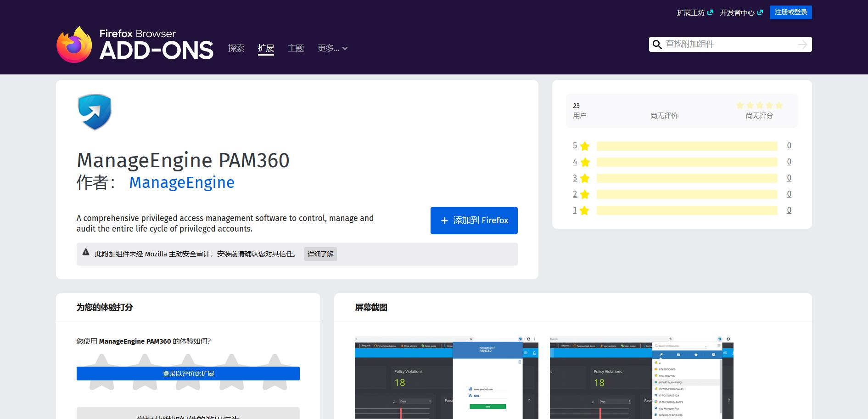
Task: Click the 2-star review count 0
Action: 789,194
